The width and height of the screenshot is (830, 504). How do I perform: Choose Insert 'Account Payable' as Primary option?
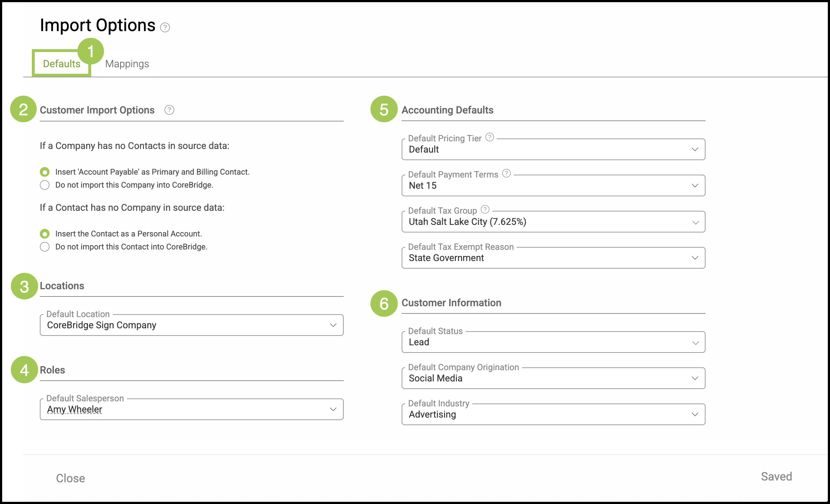[x=45, y=172]
